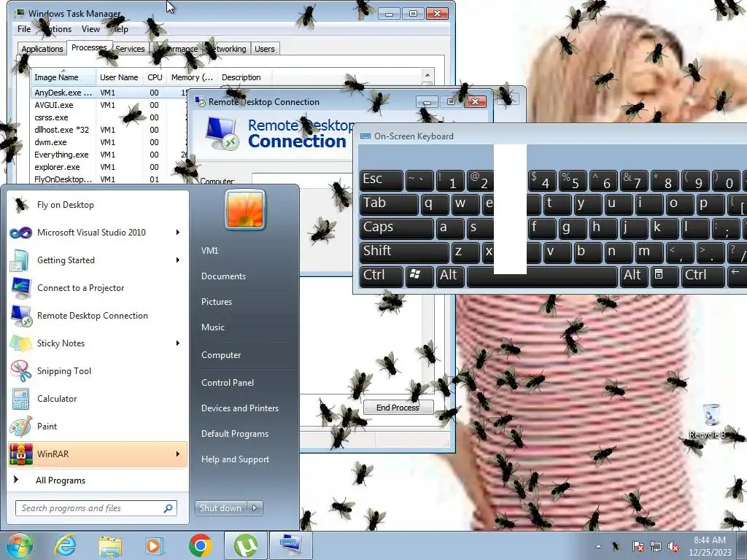Screen dimensions: 747x560
Task: Launch Microsoft Visual Studio 2010 entry
Action: click(x=98, y=233)
